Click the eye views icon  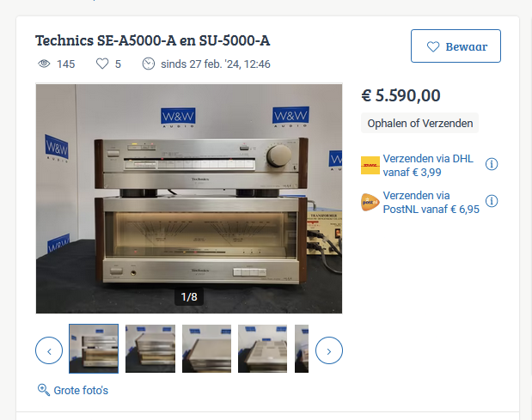(44, 64)
